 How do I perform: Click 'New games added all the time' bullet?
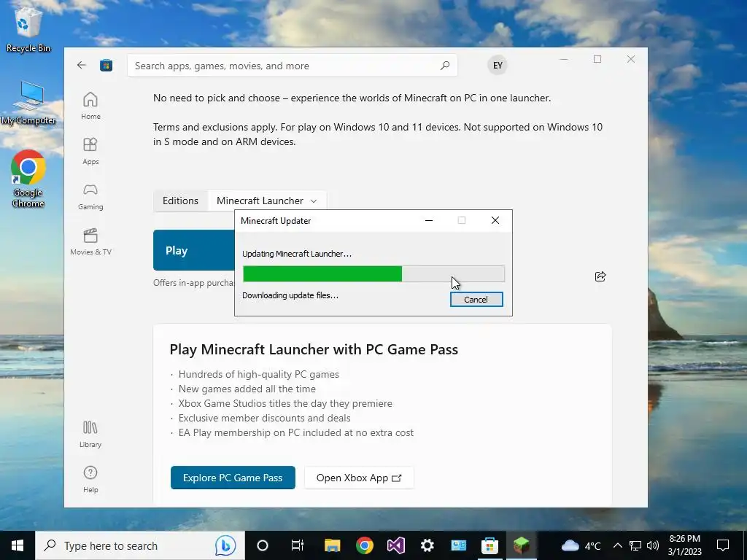click(x=247, y=389)
